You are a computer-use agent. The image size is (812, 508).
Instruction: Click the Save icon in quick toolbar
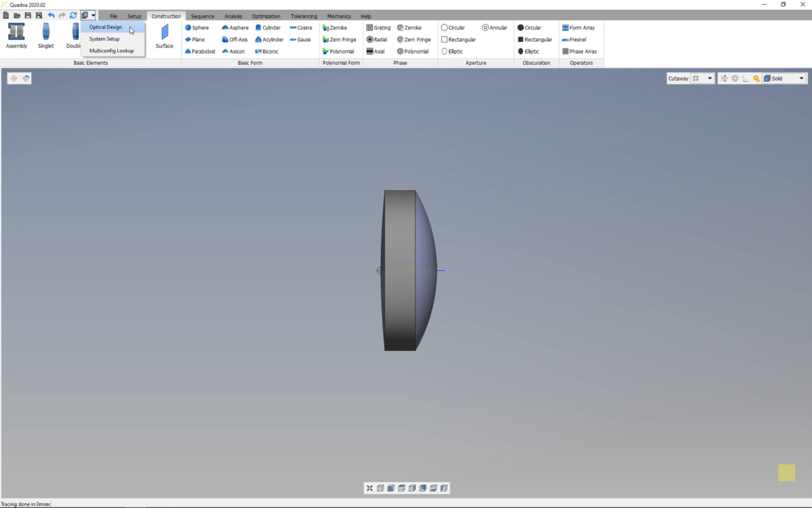click(x=28, y=15)
